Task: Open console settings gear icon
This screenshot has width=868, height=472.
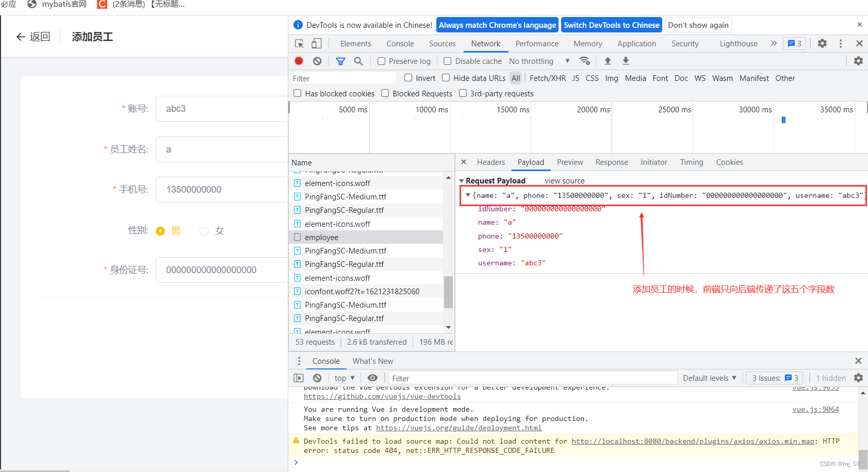Action: pyautogui.click(x=858, y=378)
